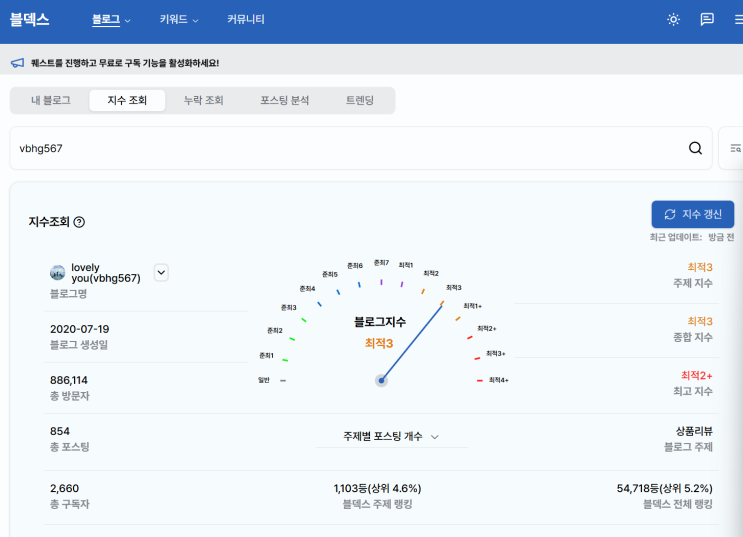Click the 886,114 total visitors value
This screenshot has height=537, width=743.
69,380
